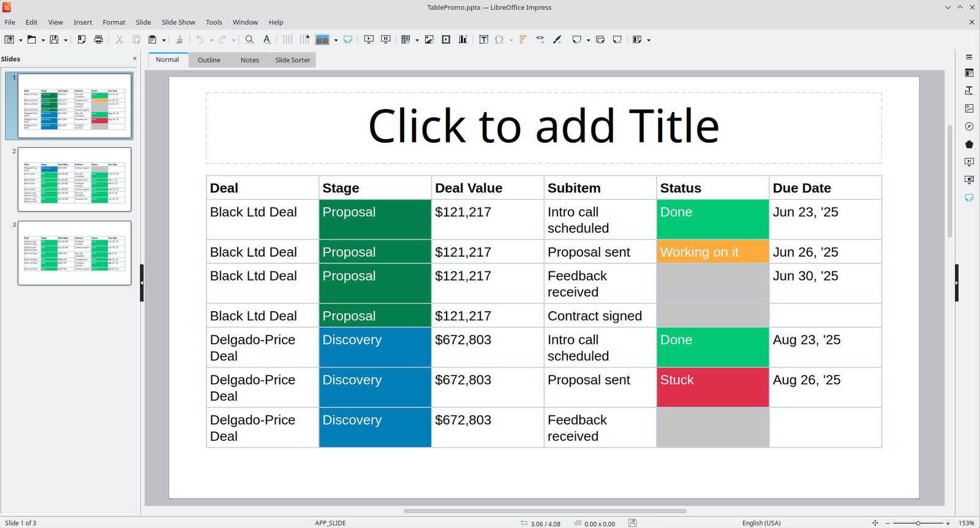This screenshot has height=528, width=980.
Task: Open sidebar Properties deck
Action: (x=969, y=73)
